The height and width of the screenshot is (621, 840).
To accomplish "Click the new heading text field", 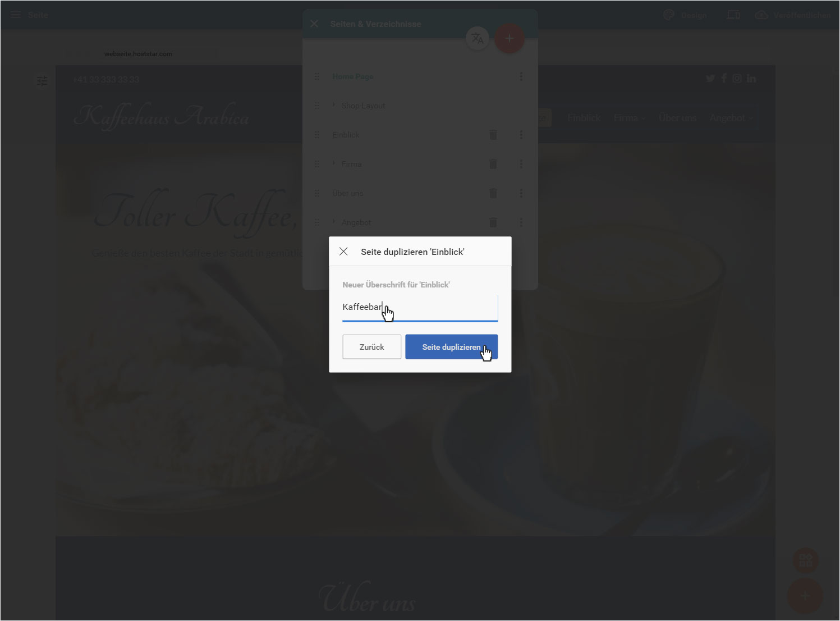I will click(420, 308).
